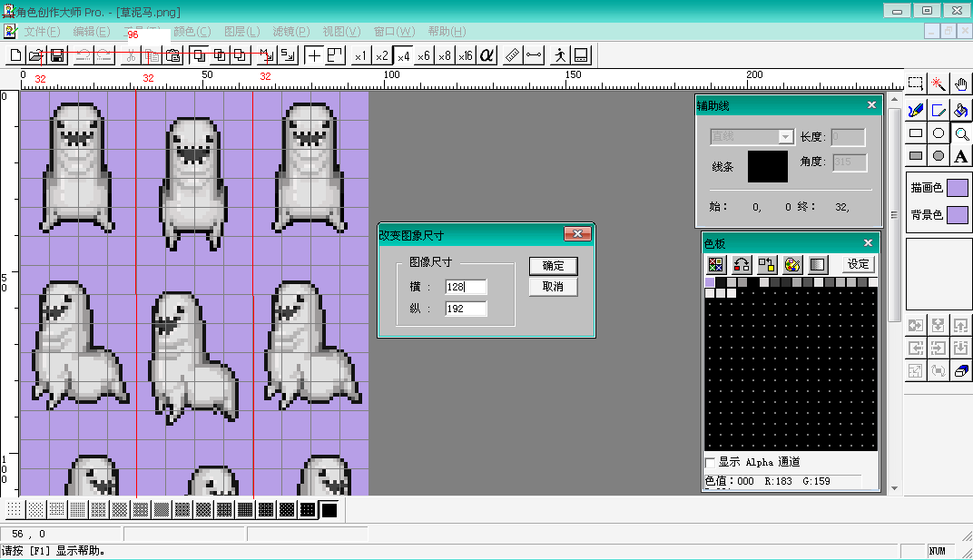Click the 纵 height input field
Image resolution: width=973 pixels, height=560 pixels.
pyautogui.click(x=466, y=309)
